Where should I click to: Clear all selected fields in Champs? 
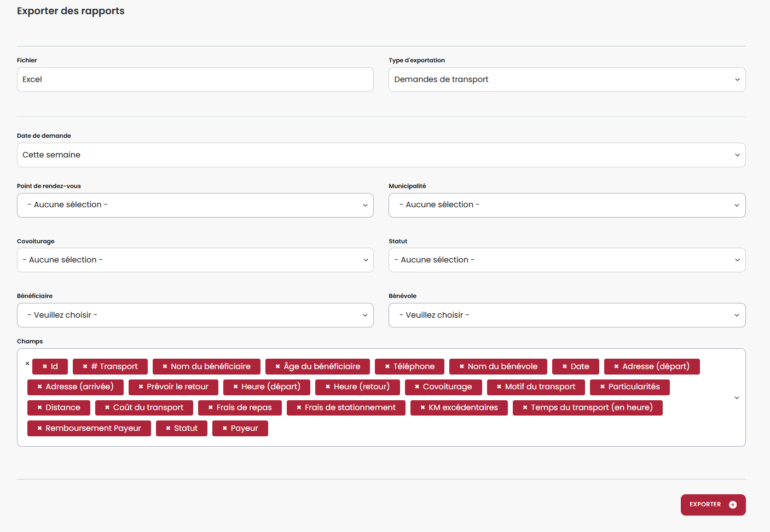[27, 364]
